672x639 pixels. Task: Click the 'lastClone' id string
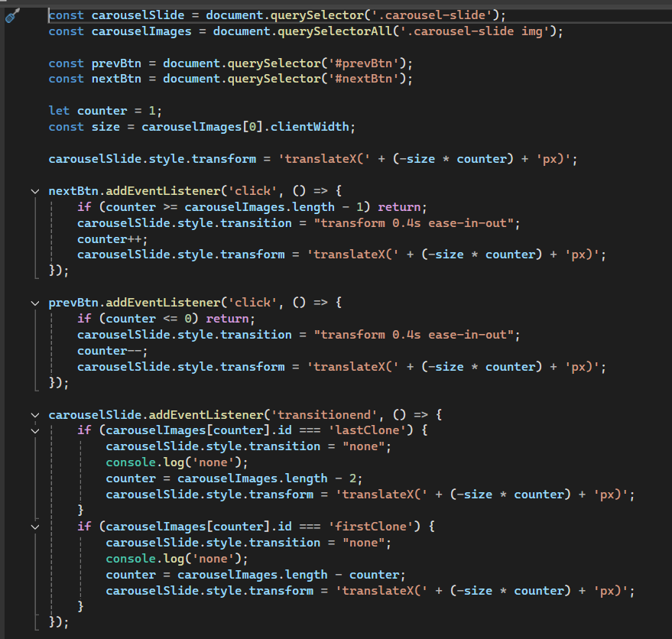tap(367, 430)
